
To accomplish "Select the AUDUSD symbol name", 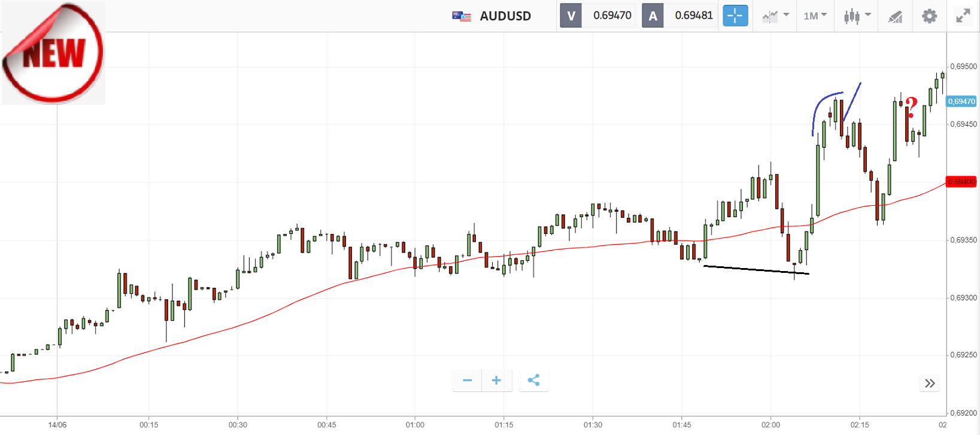I will point(505,16).
